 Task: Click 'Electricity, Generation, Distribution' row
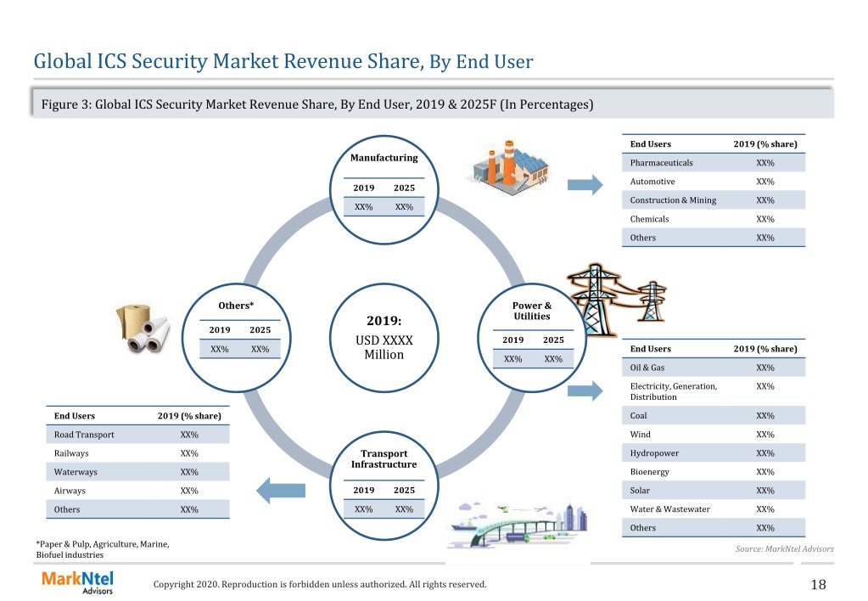(x=714, y=391)
